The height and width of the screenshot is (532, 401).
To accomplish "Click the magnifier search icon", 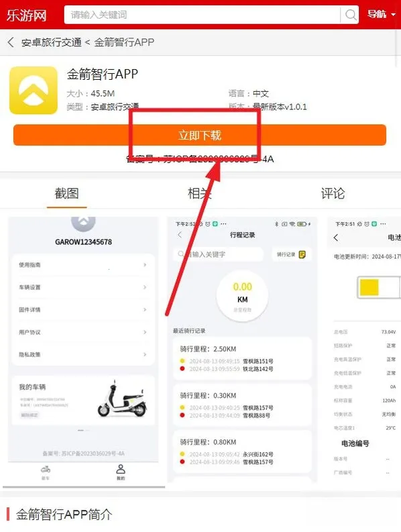I will coord(351,15).
